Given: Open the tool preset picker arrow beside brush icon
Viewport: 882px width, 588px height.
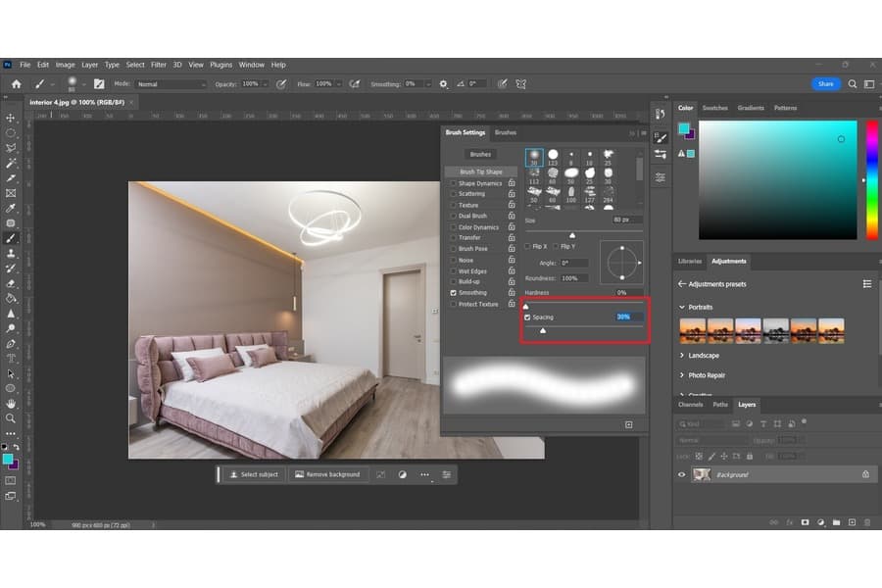Looking at the screenshot, I should [x=52, y=84].
